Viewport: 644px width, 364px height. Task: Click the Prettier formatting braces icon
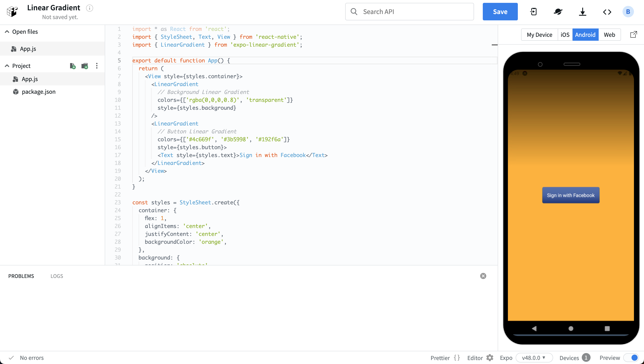click(x=457, y=357)
